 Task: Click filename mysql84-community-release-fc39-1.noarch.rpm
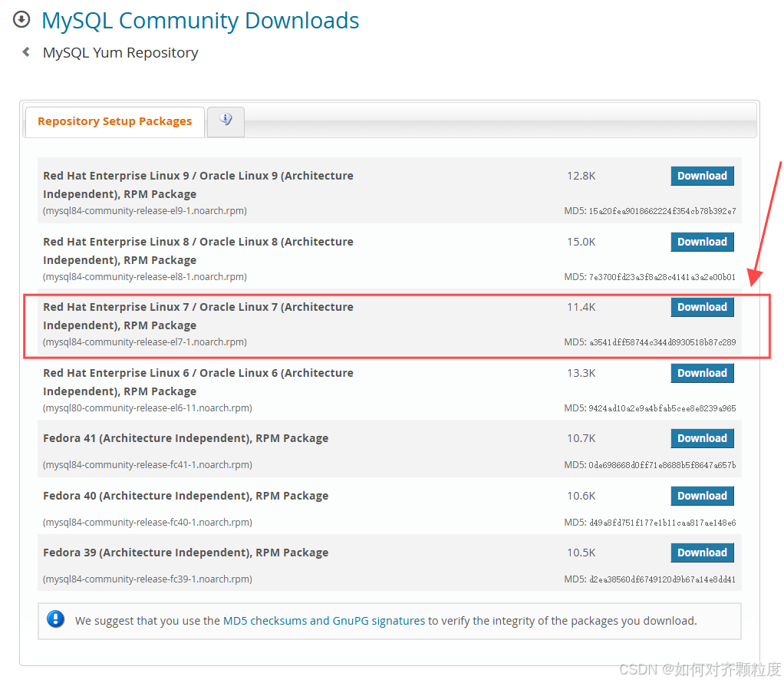coord(147,579)
